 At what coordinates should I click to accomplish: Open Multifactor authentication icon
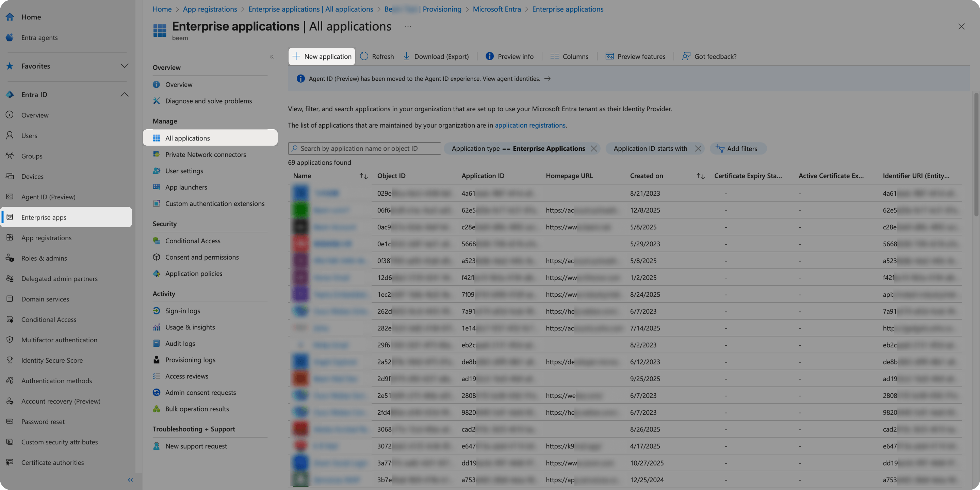10,340
